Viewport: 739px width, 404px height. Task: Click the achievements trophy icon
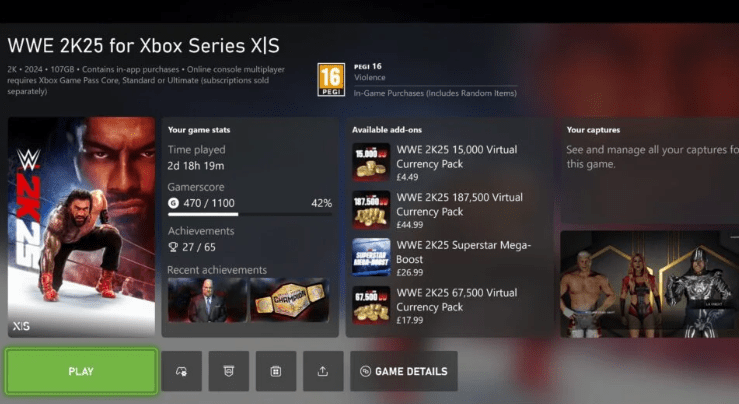pyautogui.click(x=173, y=247)
